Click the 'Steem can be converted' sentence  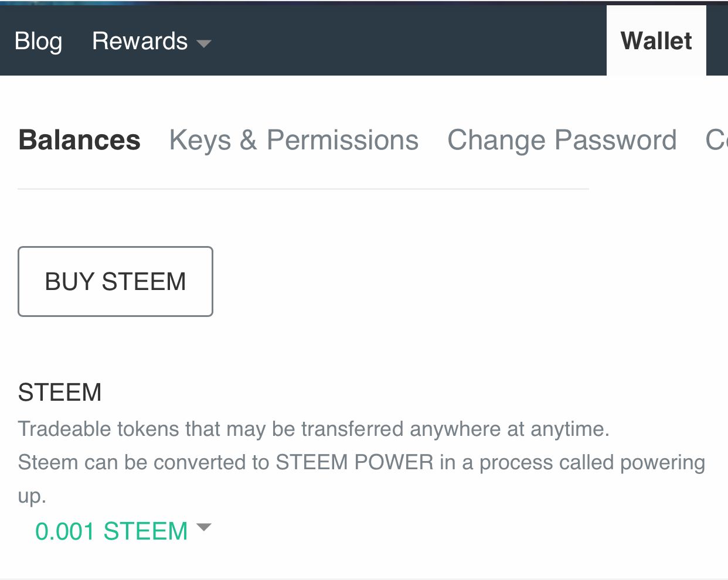[x=144, y=463]
